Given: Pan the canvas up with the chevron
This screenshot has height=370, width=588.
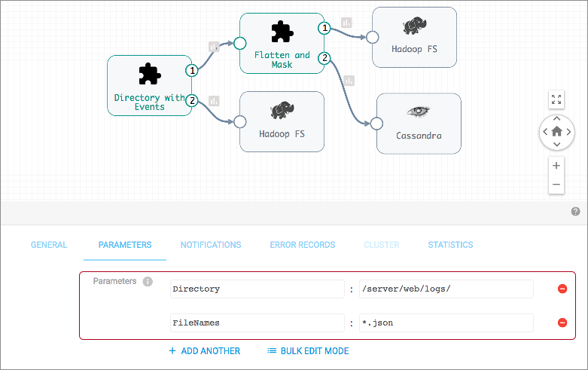Looking at the screenshot, I should [556, 118].
